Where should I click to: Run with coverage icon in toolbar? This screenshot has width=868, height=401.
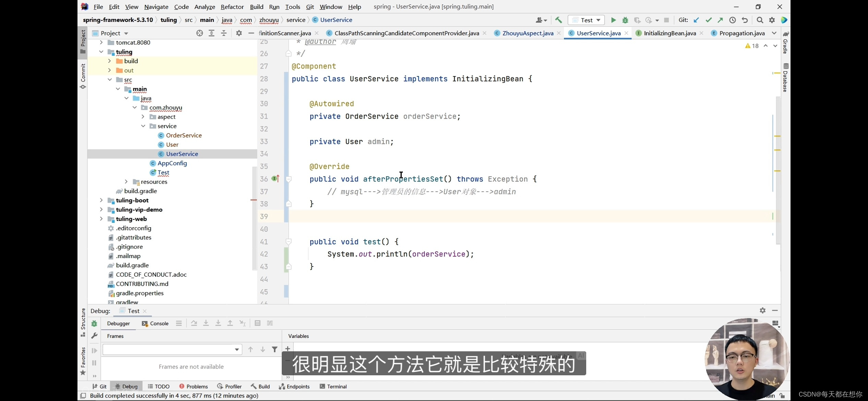pyautogui.click(x=637, y=20)
